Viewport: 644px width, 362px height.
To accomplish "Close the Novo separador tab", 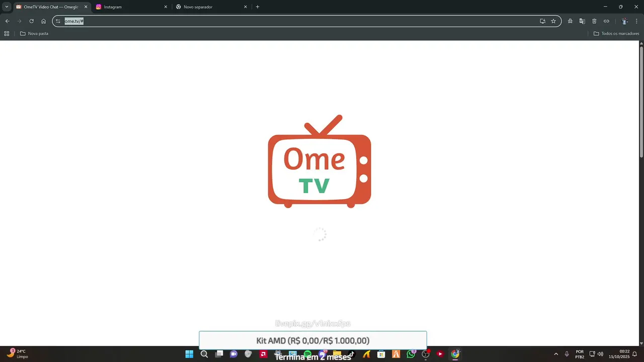I will coord(246,7).
